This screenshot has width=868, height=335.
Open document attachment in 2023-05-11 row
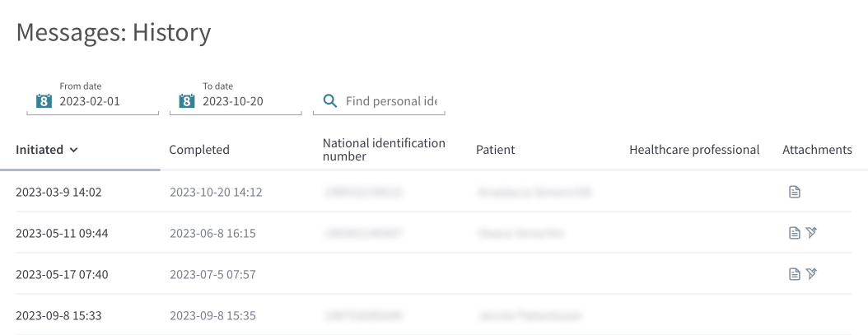795,233
